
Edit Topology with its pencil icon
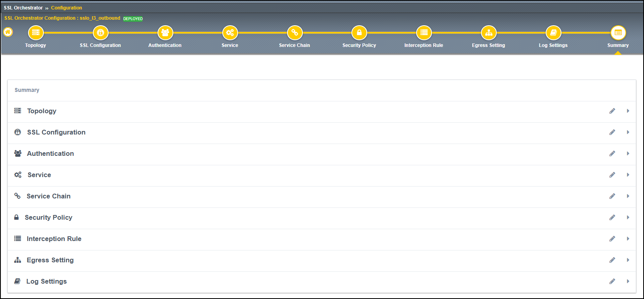tap(612, 111)
